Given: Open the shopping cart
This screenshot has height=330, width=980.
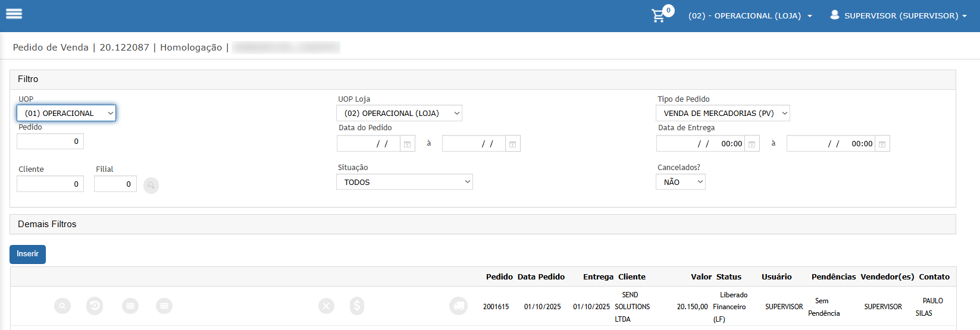Looking at the screenshot, I should click(x=658, y=15).
